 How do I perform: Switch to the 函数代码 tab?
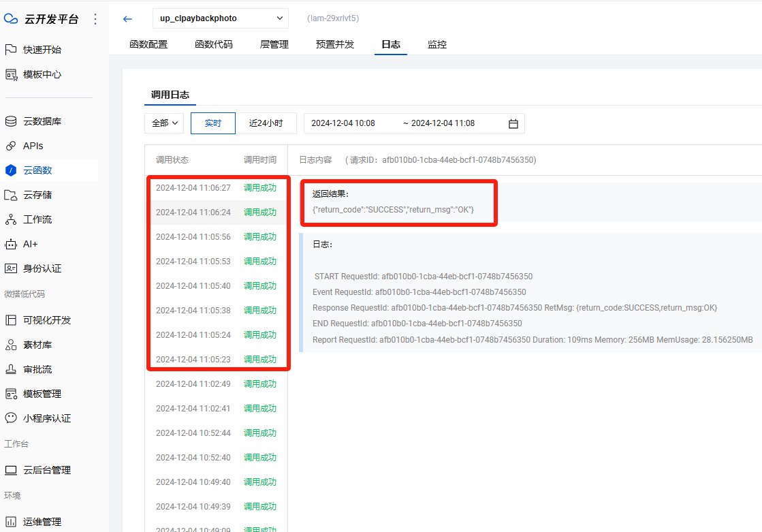[214, 44]
